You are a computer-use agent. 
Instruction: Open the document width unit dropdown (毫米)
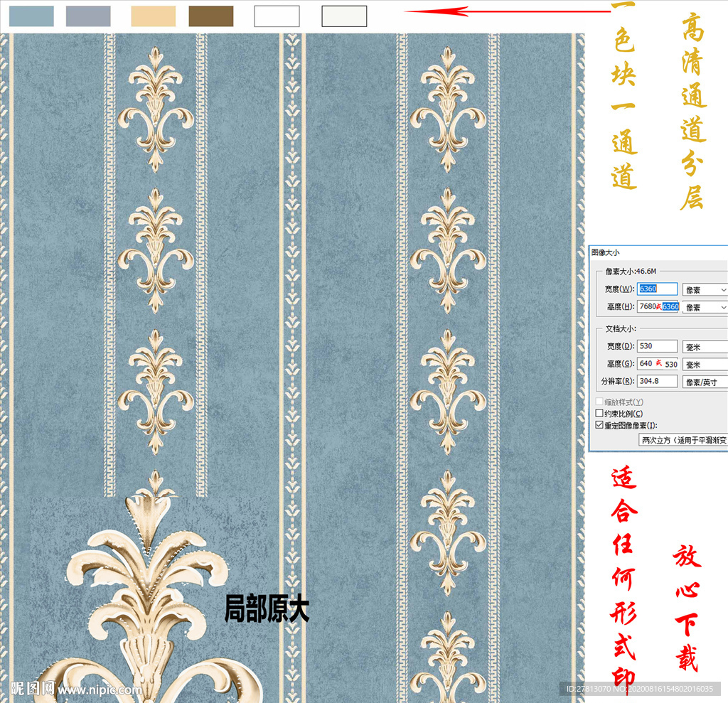(705, 347)
